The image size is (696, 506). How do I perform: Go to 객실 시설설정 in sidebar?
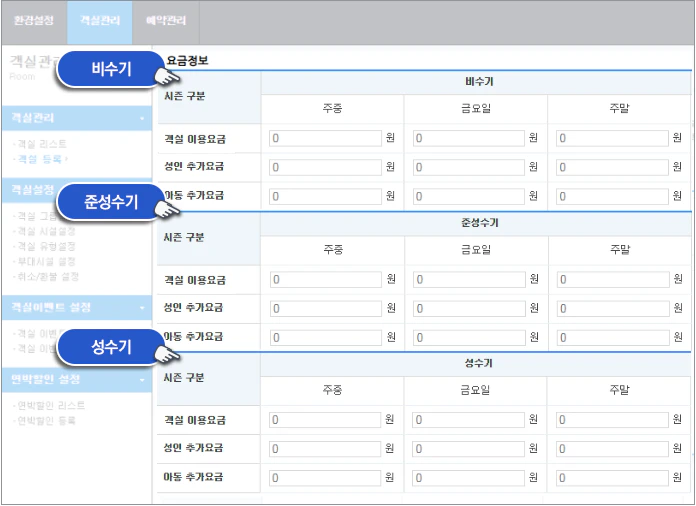pyautogui.click(x=46, y=231)
